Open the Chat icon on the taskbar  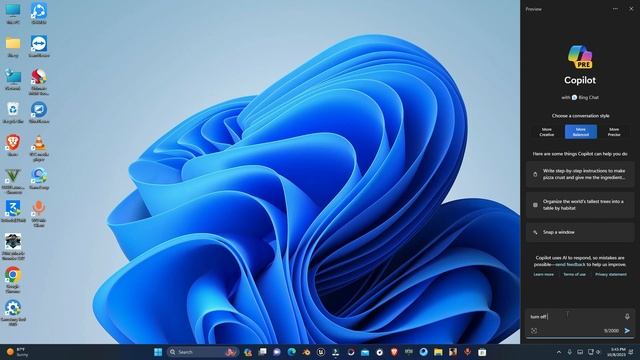(x=277, y=352)
